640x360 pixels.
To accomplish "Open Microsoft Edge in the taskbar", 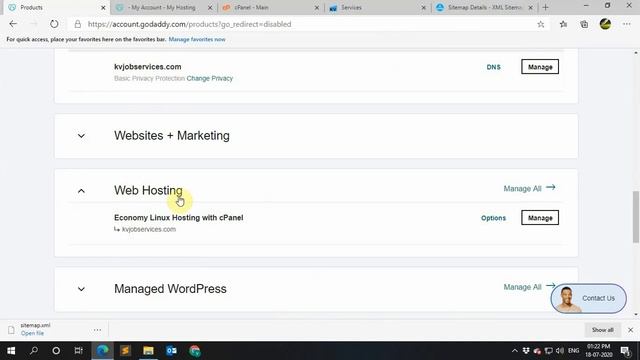I will click(x=102, y=351).
